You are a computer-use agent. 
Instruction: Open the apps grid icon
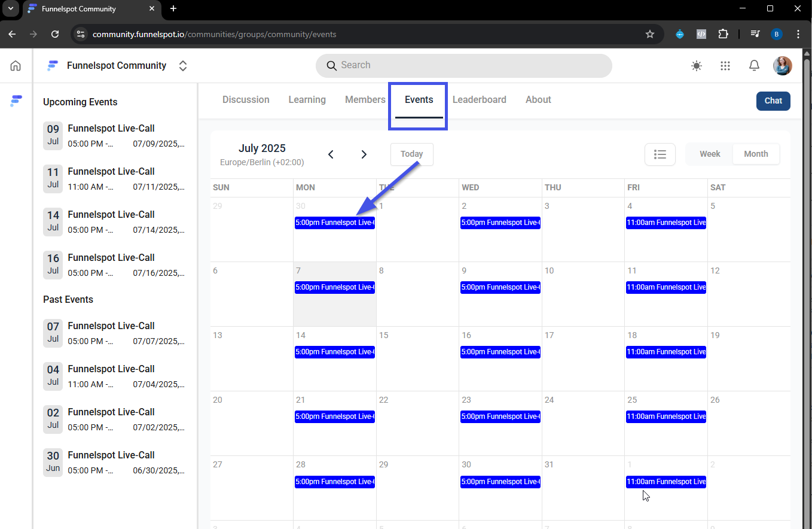tap(725, 66)
